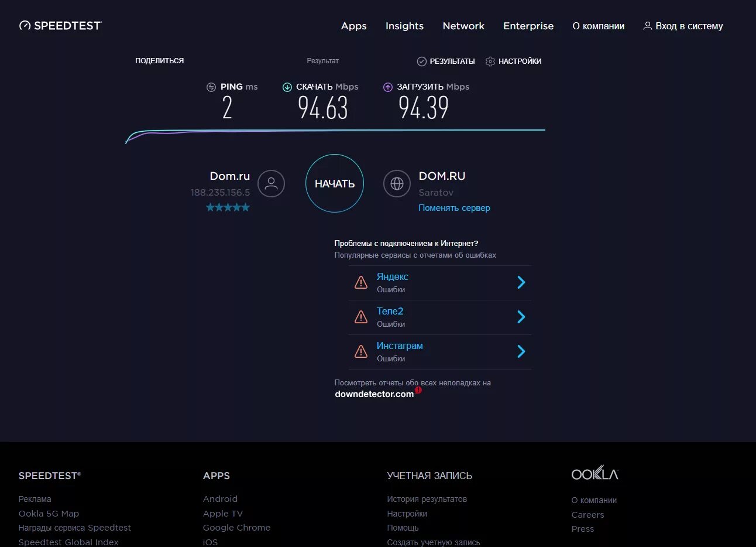Click the gear icon beside НАСТРОЙКИ

click(490, 61)
